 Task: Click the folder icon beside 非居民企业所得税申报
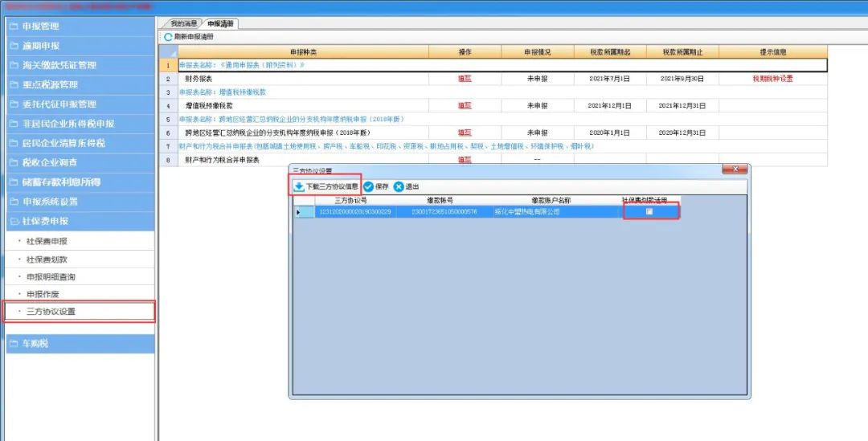click(14, 124)
